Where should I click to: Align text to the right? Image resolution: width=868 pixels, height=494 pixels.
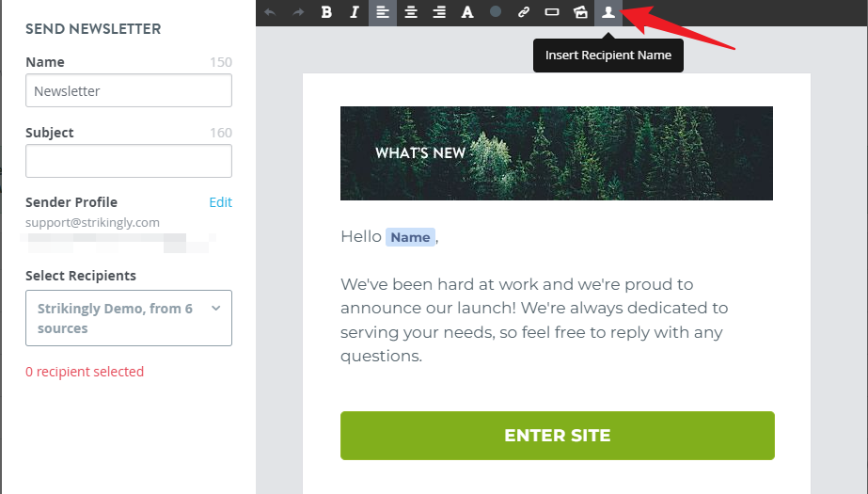click(439, 12)
